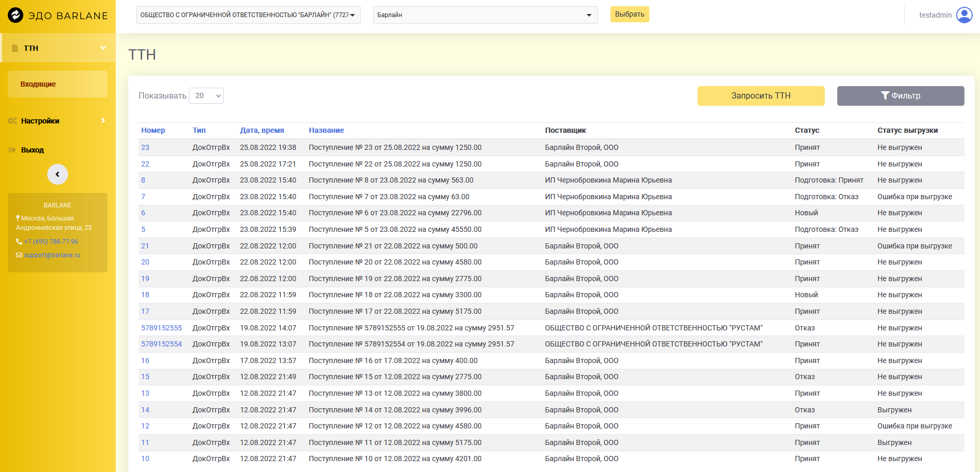Click the ТТН page heading

[x=142, y=54]
